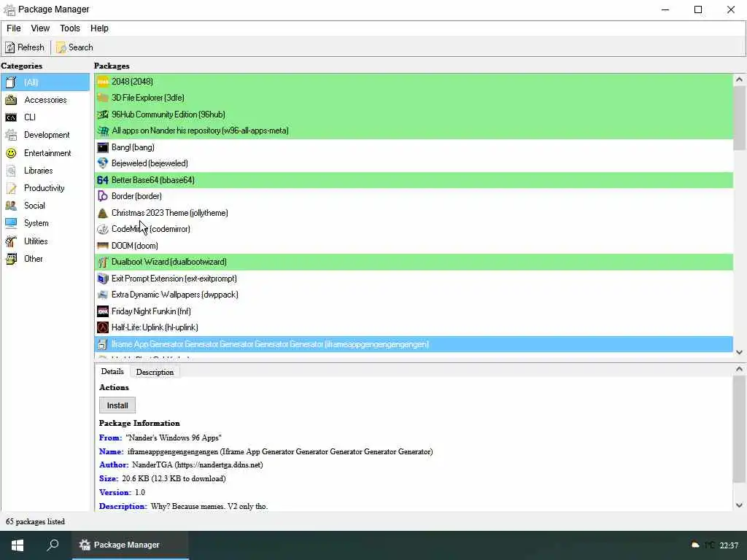The width and height of the screenshot is (747, 560).
Task: Click the details pane scroll-down arrow
Action: pyautogui.click(x=739, y=505)
